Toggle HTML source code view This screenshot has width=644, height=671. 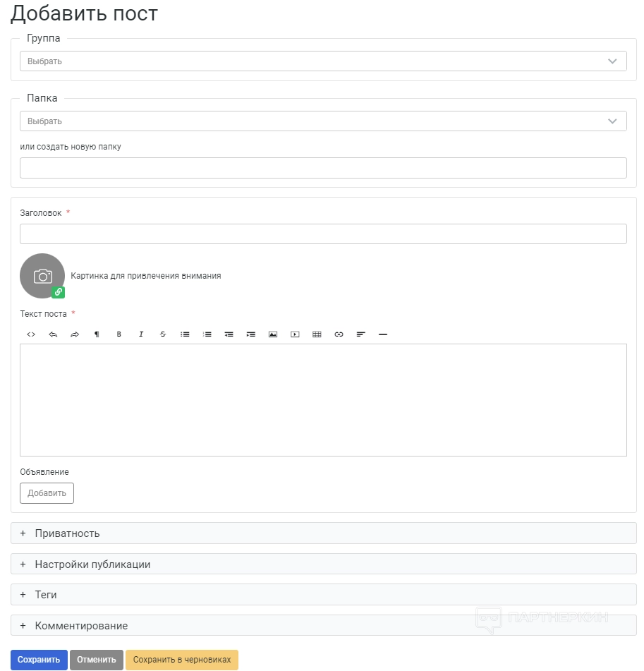(31, 334)
